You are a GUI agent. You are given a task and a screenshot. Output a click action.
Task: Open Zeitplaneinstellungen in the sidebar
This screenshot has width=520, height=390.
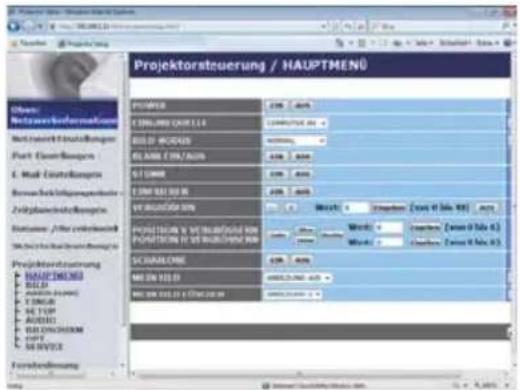59,210
